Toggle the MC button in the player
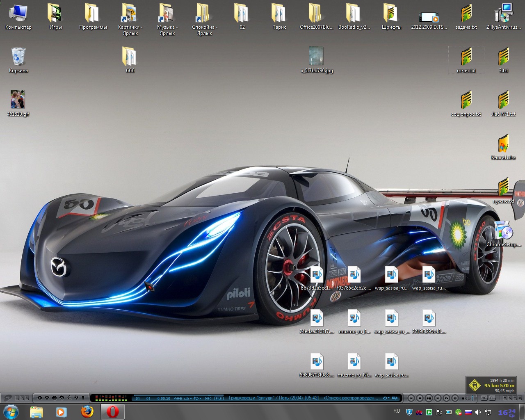This screenshot has height=420, width=525. pos(484,398)
